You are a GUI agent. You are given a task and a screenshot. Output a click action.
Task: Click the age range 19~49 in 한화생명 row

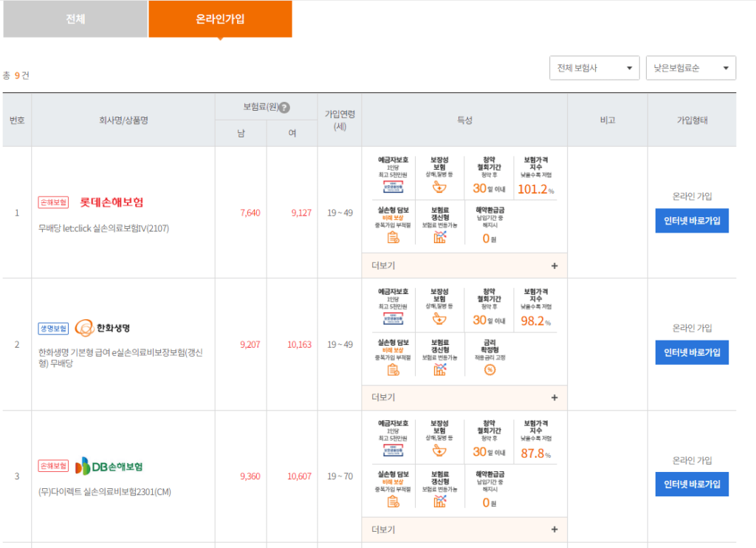pos(340,344)
